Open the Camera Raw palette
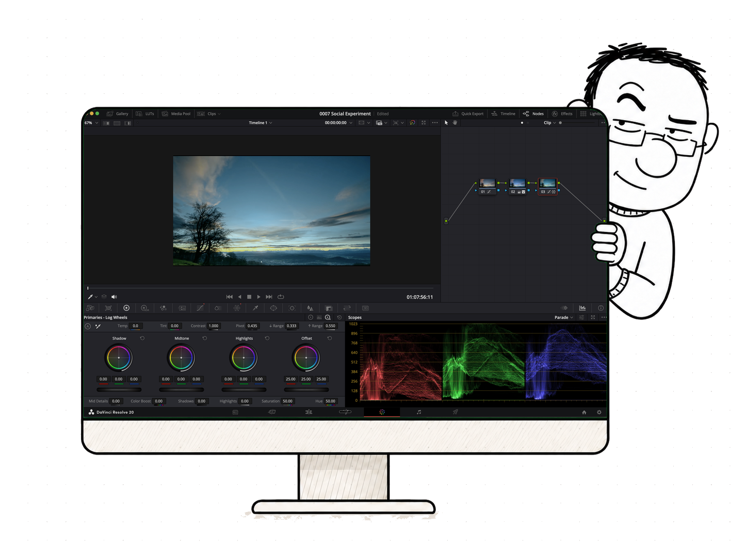The width and height of the screenshot is (747, 560). (90, 308)
